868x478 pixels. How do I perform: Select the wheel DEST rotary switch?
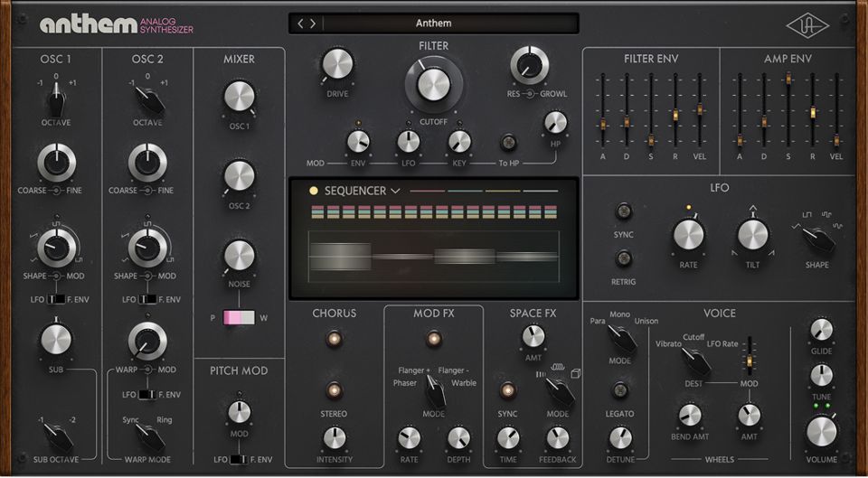694,361
